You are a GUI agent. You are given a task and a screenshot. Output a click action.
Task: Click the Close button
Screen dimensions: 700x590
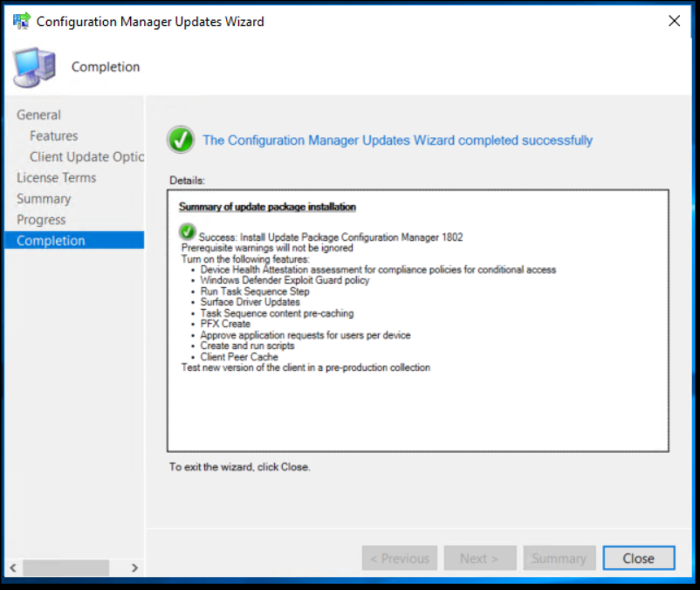click(x=638, y=558)
